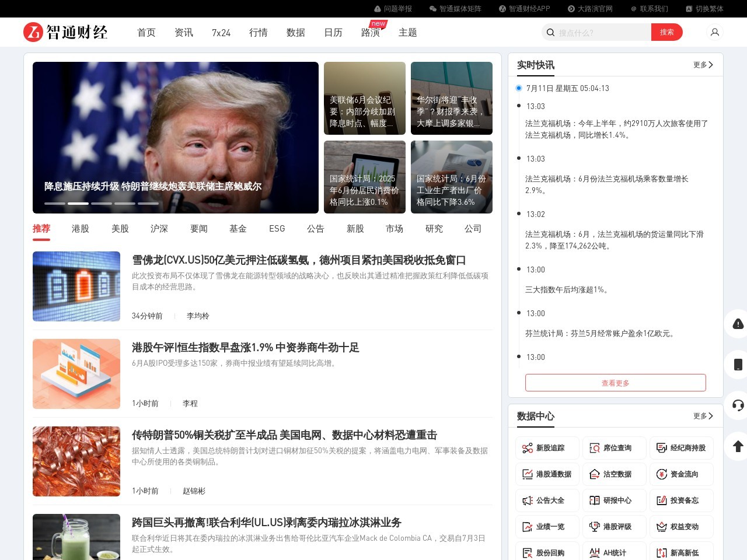Open the 资金流向 tool
Image resolution: width=747 pixels, height=560 pixels.
pos(681,474)
